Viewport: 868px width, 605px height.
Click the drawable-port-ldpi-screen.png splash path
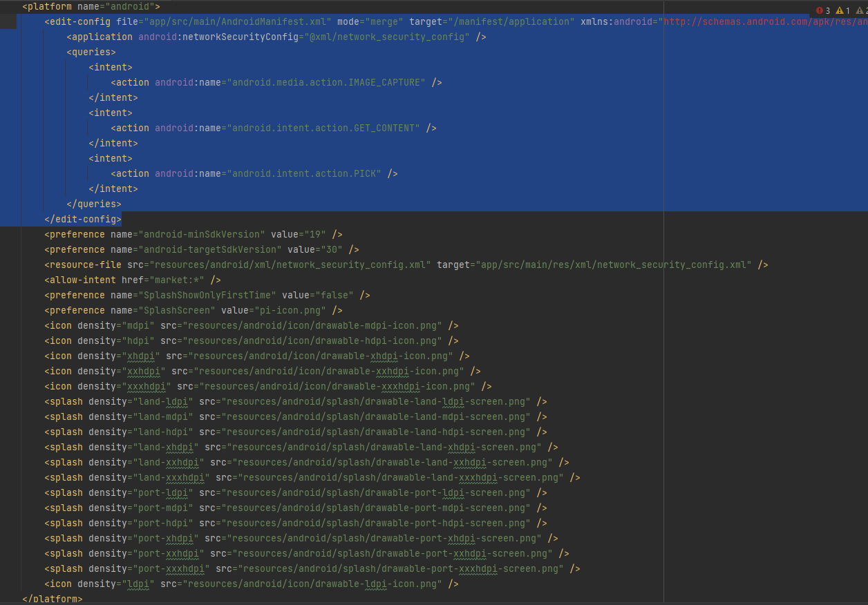(375, 492)
